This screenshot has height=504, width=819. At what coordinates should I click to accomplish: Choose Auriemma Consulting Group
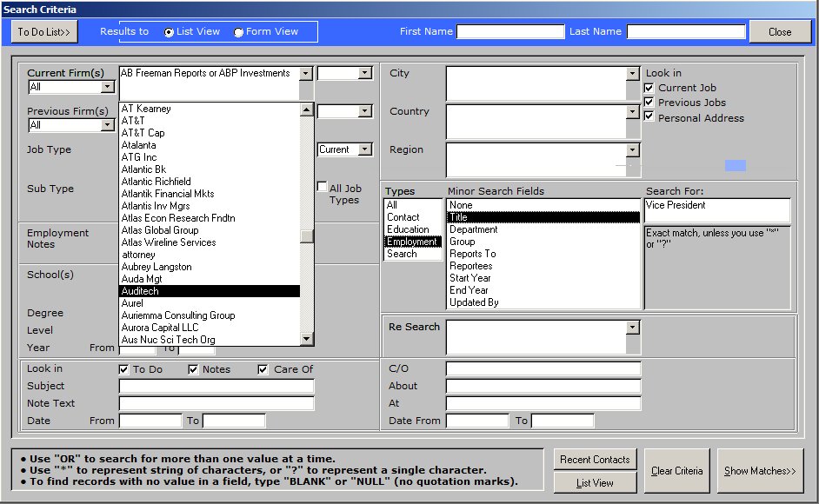210,315
